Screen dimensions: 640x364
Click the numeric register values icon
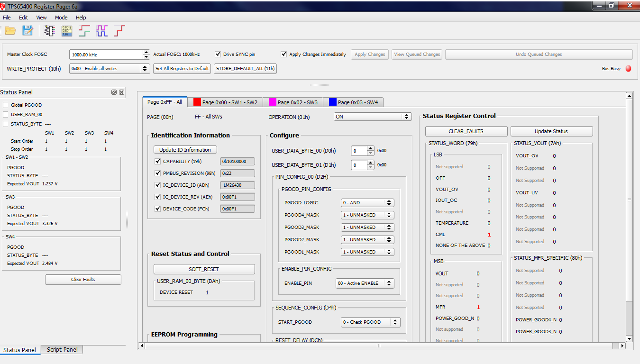[x=67, y=31]
